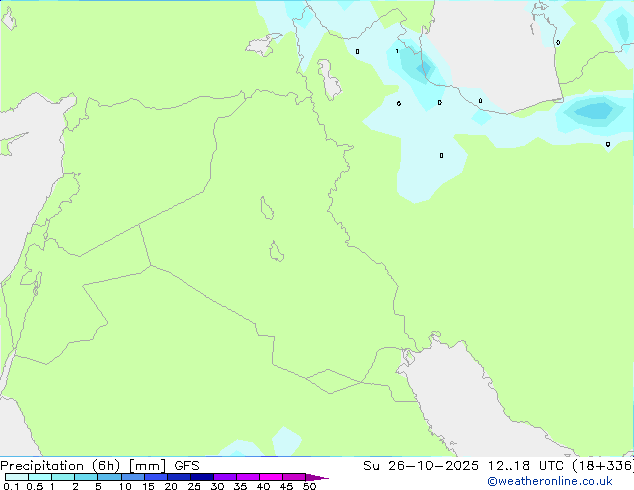Screen dimensions: 634x490
Task: Click the 45–50 mm legend color swatch
Action: pyautogui.click(x=294, y=477)
